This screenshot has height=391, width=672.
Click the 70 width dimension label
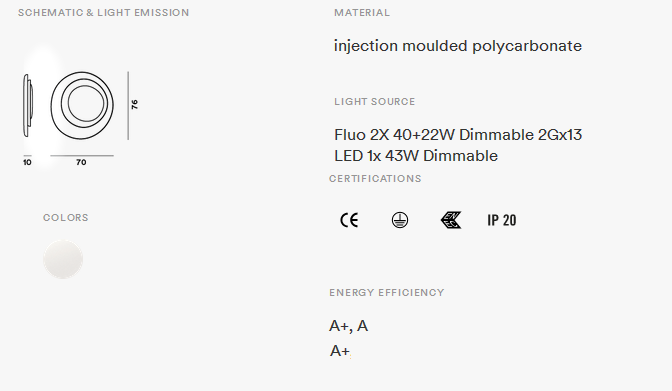[x=81, y=162]
